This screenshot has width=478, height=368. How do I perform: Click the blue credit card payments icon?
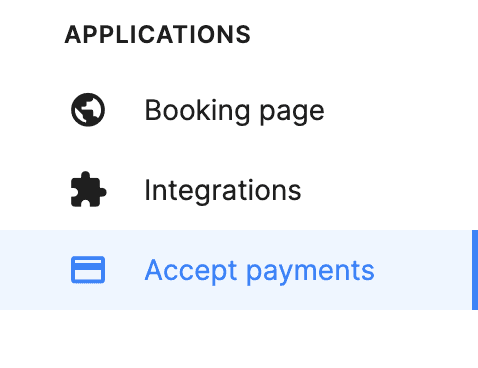(x=88, y=270)
